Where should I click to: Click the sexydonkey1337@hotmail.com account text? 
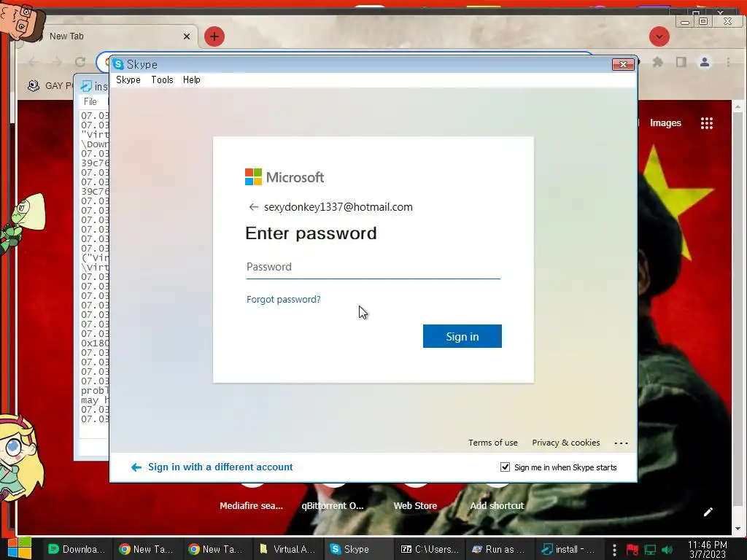coord(338,207)
